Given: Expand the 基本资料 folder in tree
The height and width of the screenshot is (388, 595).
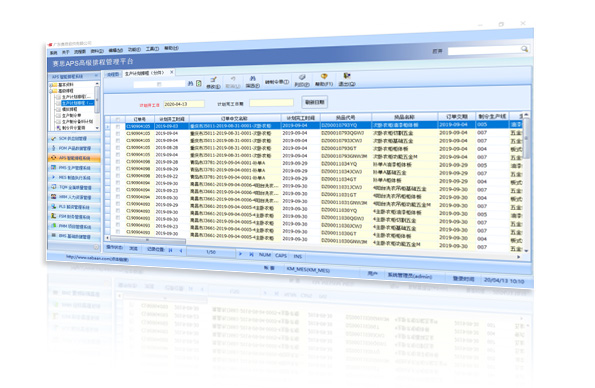Looking at the screenshot, I should pyautogui.click(x=51, y=85).
